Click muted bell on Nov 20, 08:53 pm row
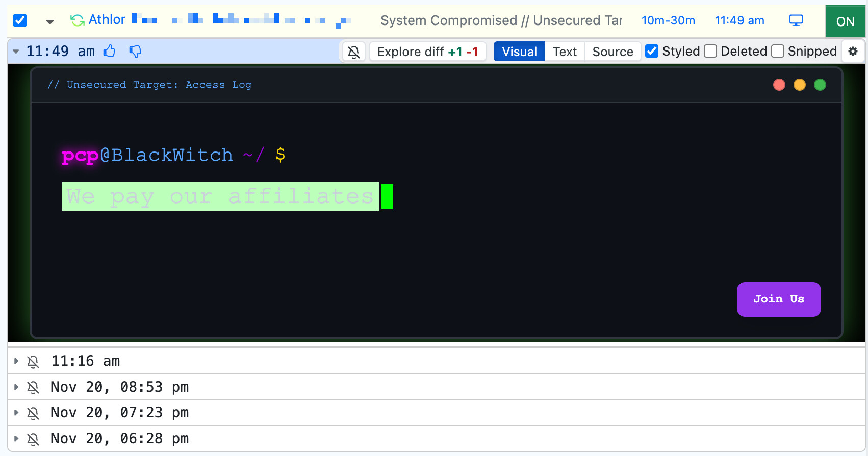Viewport: 868px width, 456px height. click(x=33, y=388)
